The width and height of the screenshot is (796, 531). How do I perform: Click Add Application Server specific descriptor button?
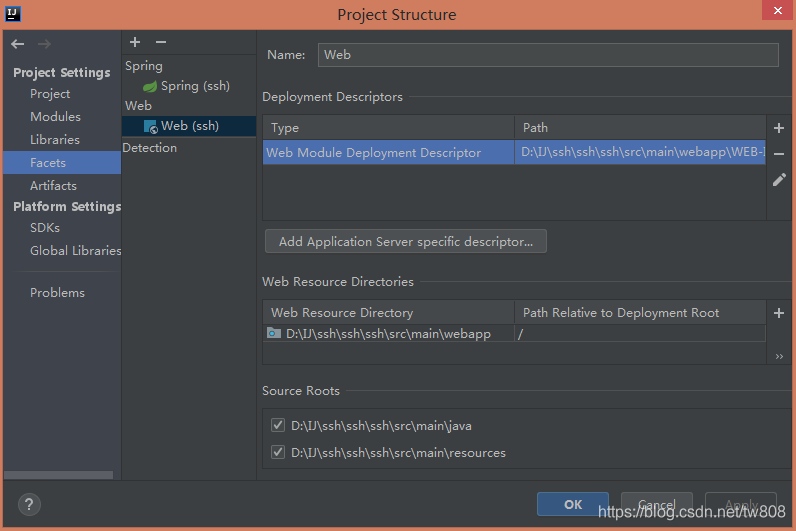coord(406,241)
